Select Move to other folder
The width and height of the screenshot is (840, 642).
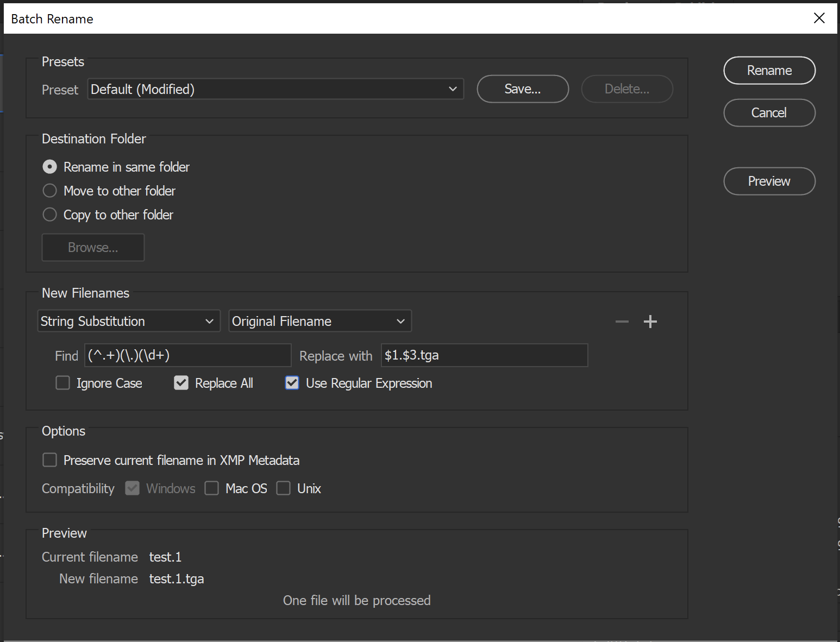[x=49, y=191]
